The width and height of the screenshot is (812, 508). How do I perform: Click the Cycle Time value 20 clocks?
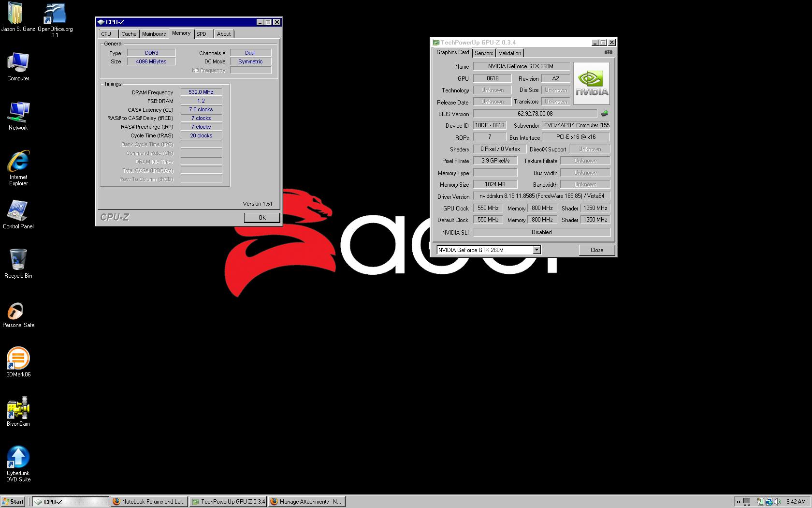click(x=201, y=135)
